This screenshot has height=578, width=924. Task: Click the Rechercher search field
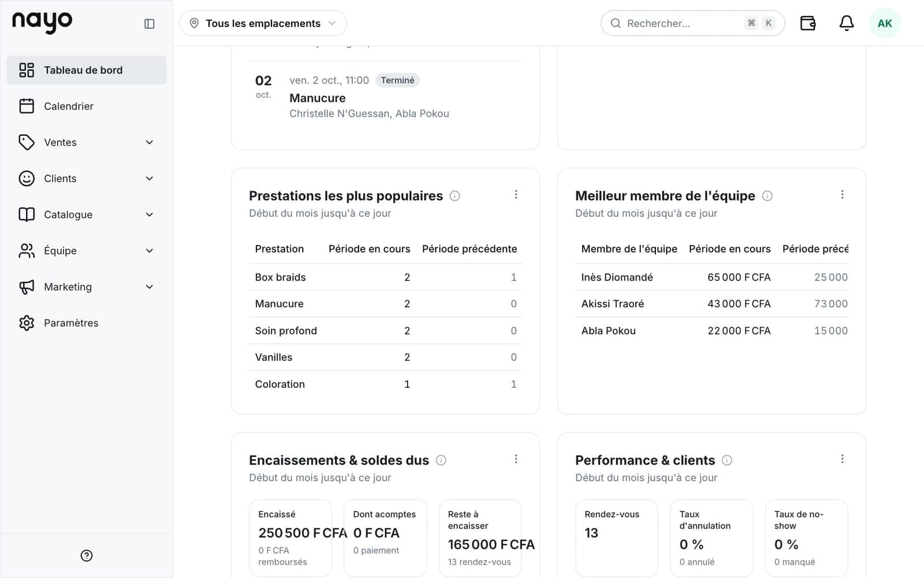[692, 23]
